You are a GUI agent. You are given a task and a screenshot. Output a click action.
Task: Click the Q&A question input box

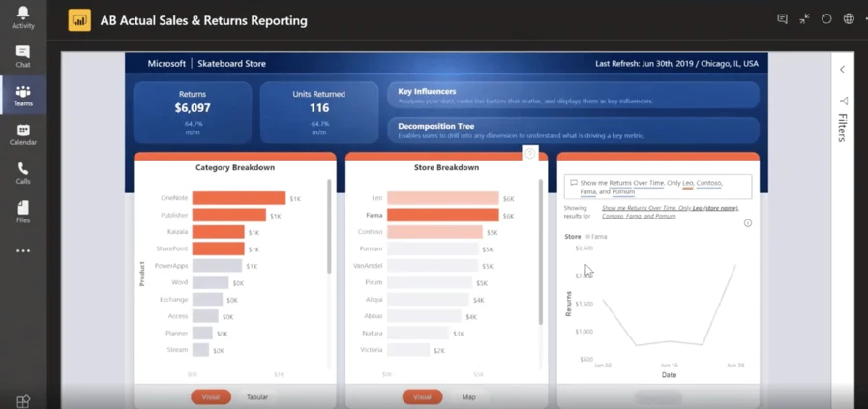click(x=658, y=187)
